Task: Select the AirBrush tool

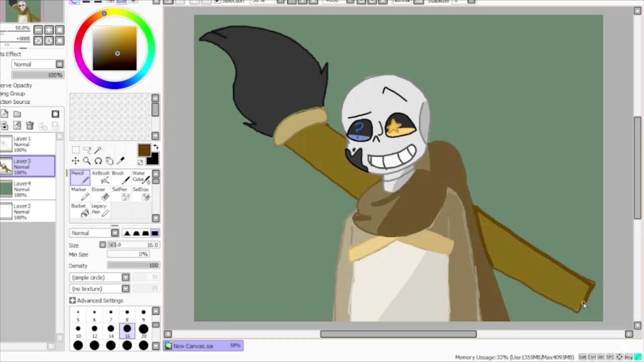Action: (101, 177)
